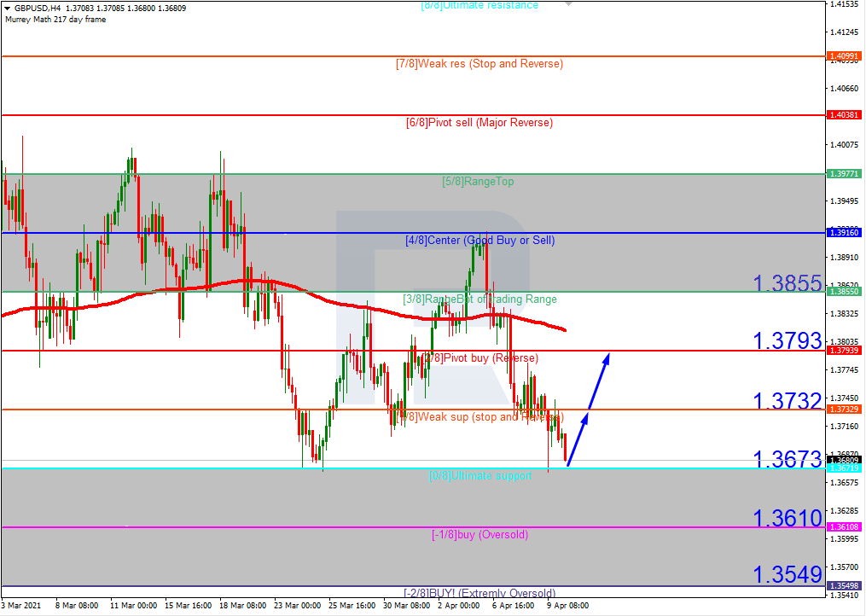Select the red moving average line
866x616 pixels.
341,308
